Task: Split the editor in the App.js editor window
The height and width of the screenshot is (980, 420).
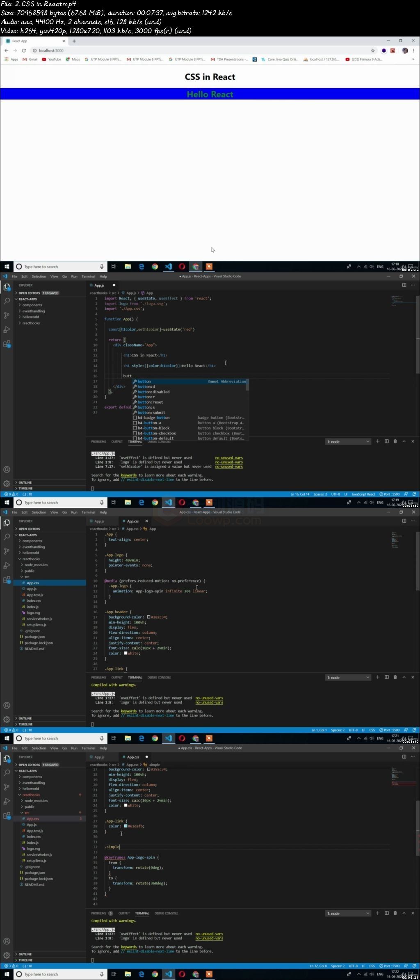Action: [404, 285]
